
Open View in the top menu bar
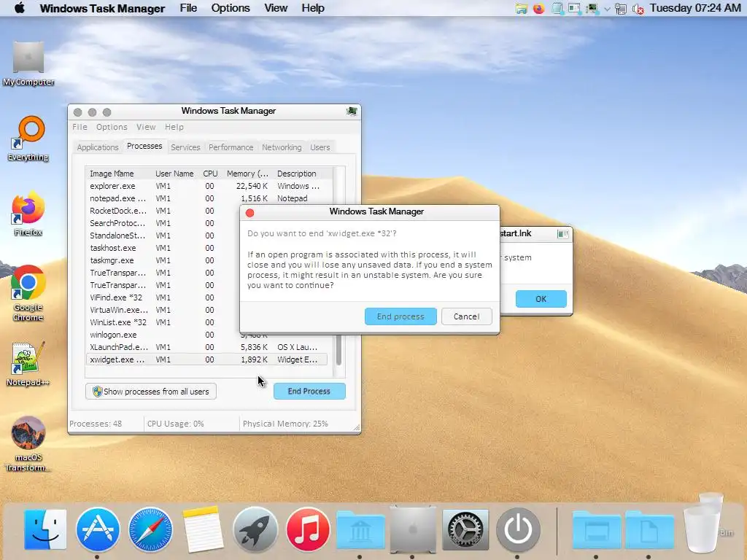[x=276, y=8]
